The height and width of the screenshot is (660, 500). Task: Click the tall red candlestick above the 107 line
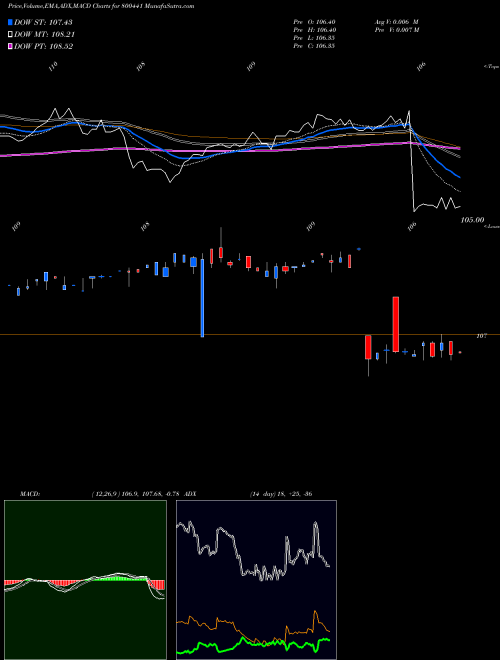tap(396, 324)
